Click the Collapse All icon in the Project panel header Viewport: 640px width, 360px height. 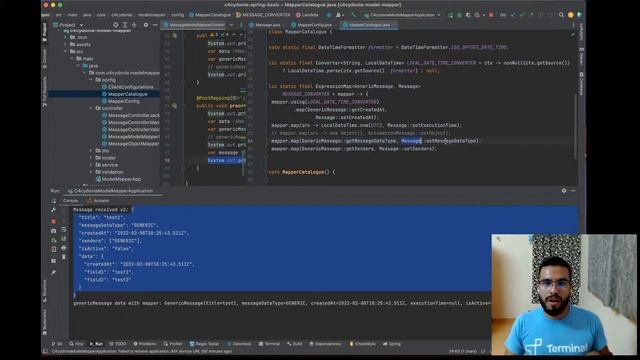tap(134, 25)
